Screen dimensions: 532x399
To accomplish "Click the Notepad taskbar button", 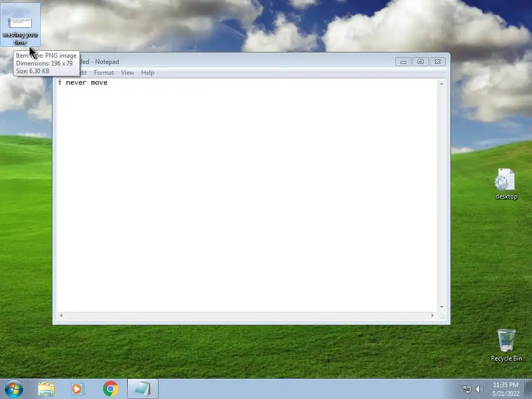I will tap(143, 389).
